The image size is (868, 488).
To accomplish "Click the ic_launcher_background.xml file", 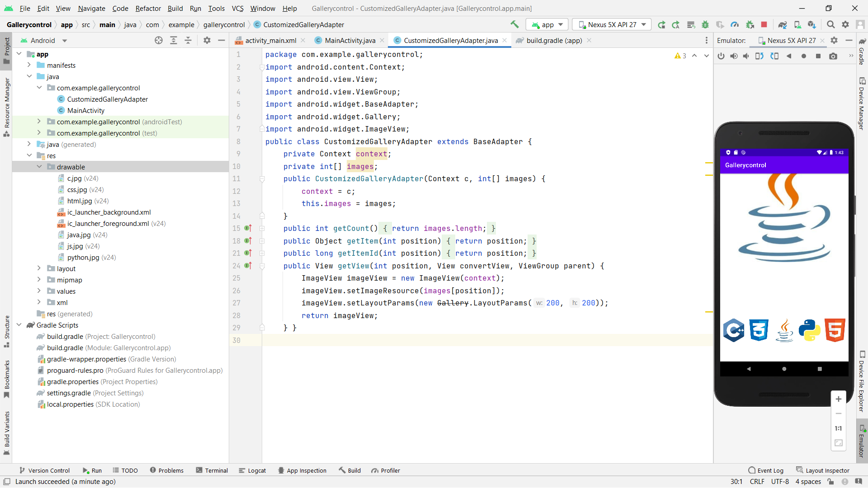I will (x=108, y=212).
